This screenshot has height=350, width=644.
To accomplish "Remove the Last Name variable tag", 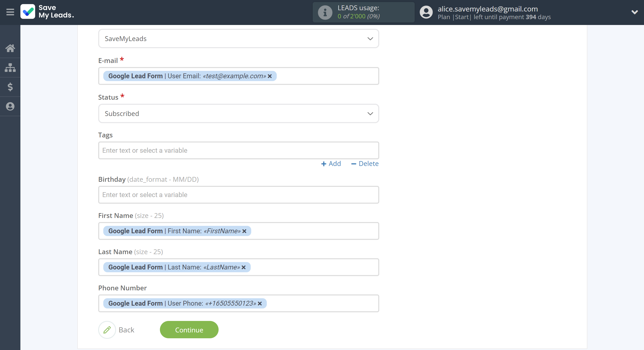I will coord(244,267).
